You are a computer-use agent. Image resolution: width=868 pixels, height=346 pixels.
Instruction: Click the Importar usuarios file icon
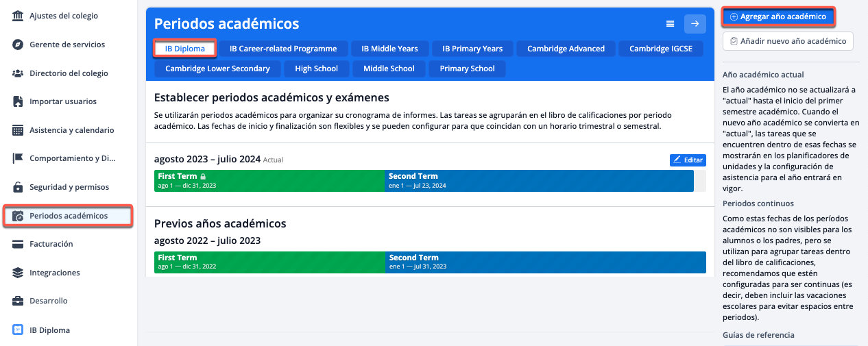coord(19,101)
